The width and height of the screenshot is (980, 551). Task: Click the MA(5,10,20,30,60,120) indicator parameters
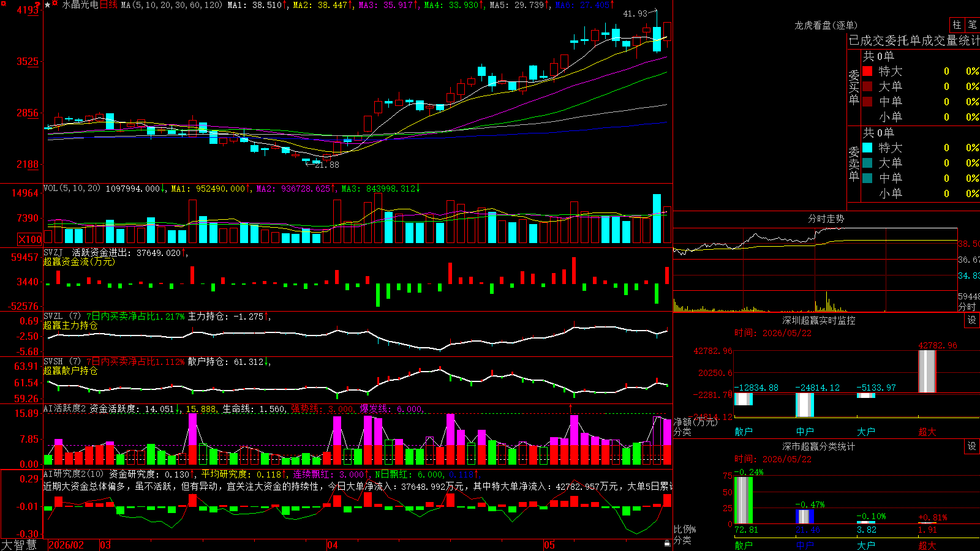(x=172, y=5)
